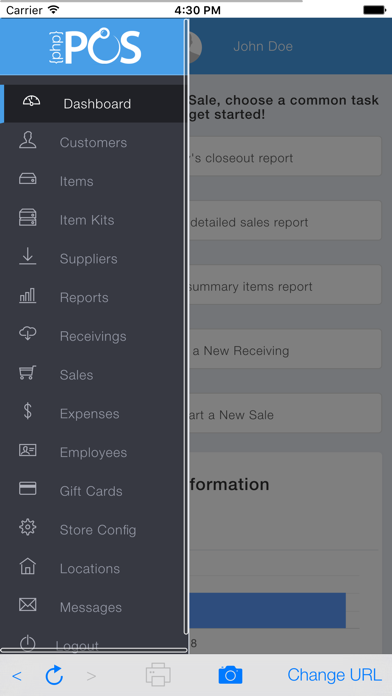Viewport: 392px width, 696px height.
Task: Open the Sales menu entry
Action: pyautogui.click(x=92, y=375)
